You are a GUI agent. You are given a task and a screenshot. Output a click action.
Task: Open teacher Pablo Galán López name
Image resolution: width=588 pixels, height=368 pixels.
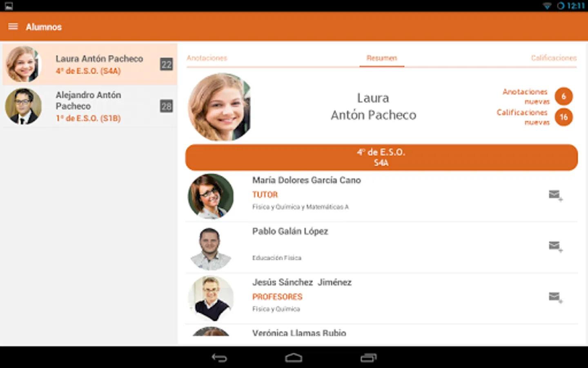(290, 231)
